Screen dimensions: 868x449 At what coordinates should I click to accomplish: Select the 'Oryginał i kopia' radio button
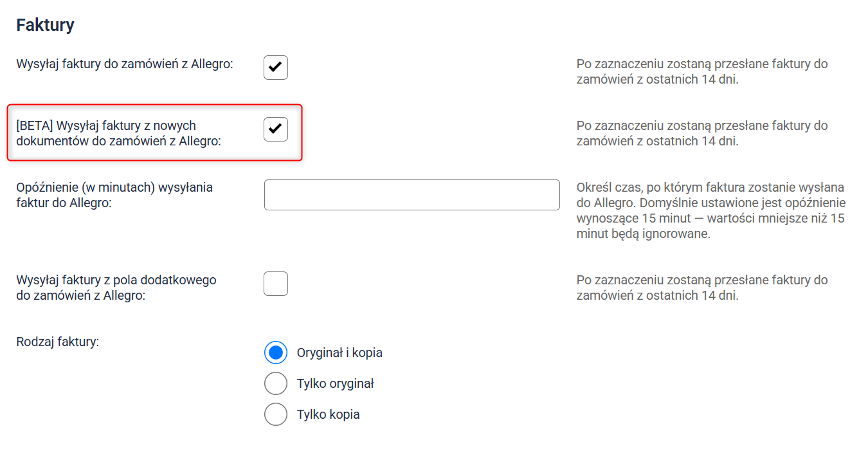point(276,353)
